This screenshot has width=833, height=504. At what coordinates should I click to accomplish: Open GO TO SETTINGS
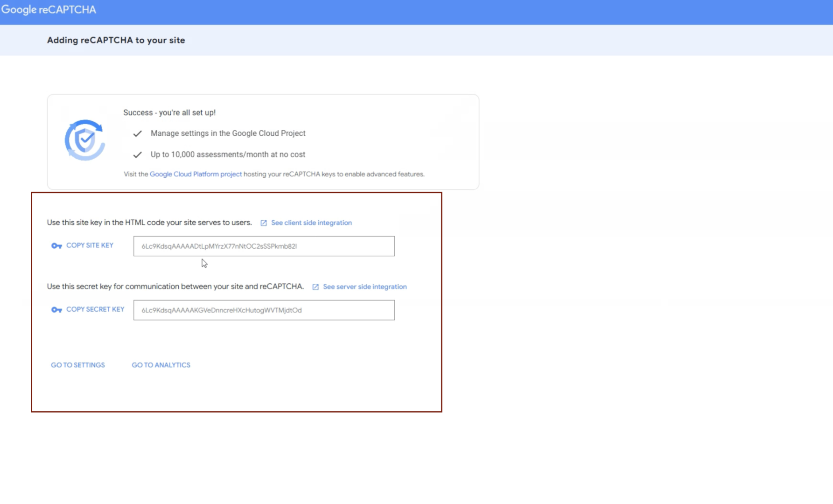78,365
